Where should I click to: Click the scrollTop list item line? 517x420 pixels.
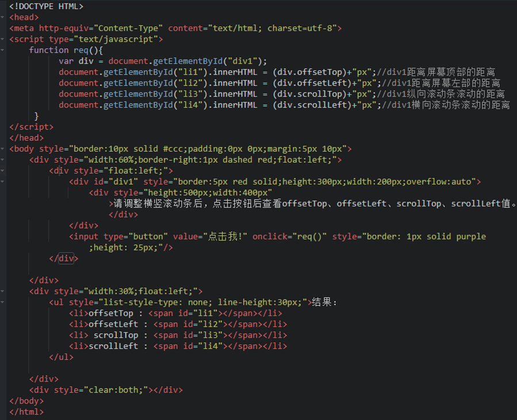tap(178, 336)
